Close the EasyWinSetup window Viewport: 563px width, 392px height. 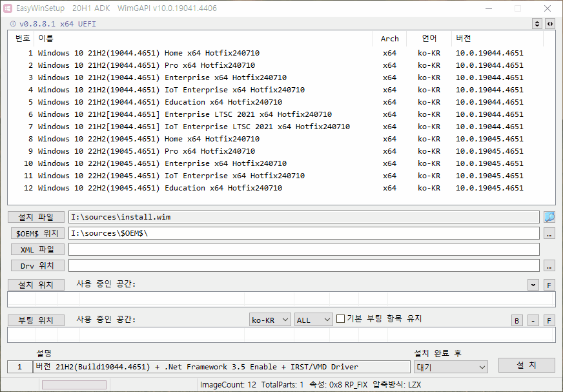(548, 8)
